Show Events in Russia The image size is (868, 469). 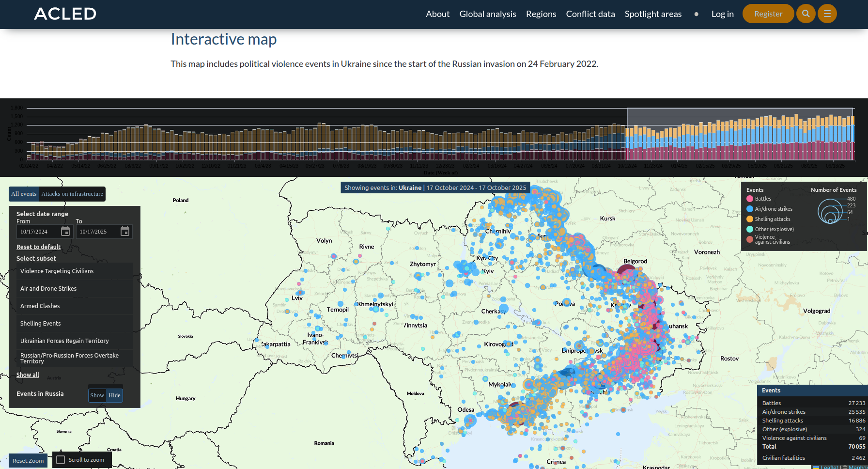click(97, 395)
